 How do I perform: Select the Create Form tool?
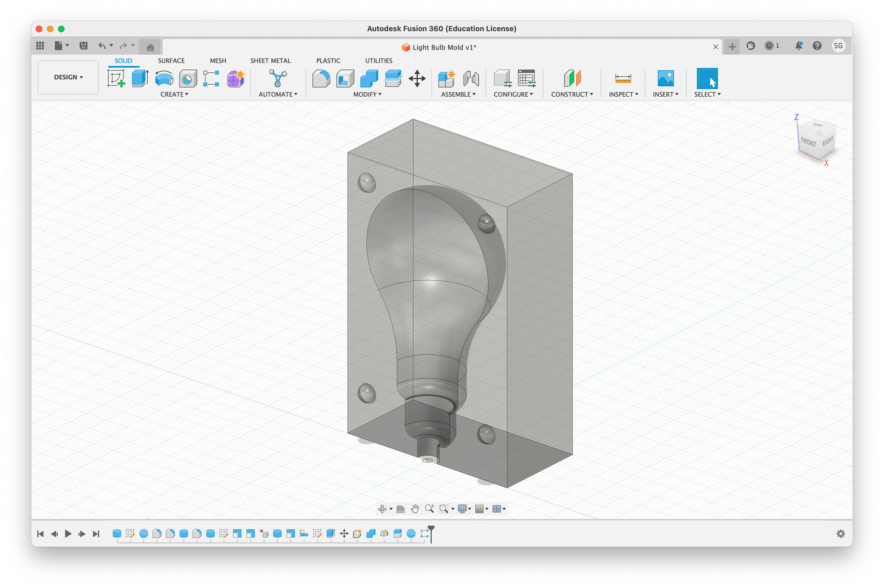click(x=236, y=79)
